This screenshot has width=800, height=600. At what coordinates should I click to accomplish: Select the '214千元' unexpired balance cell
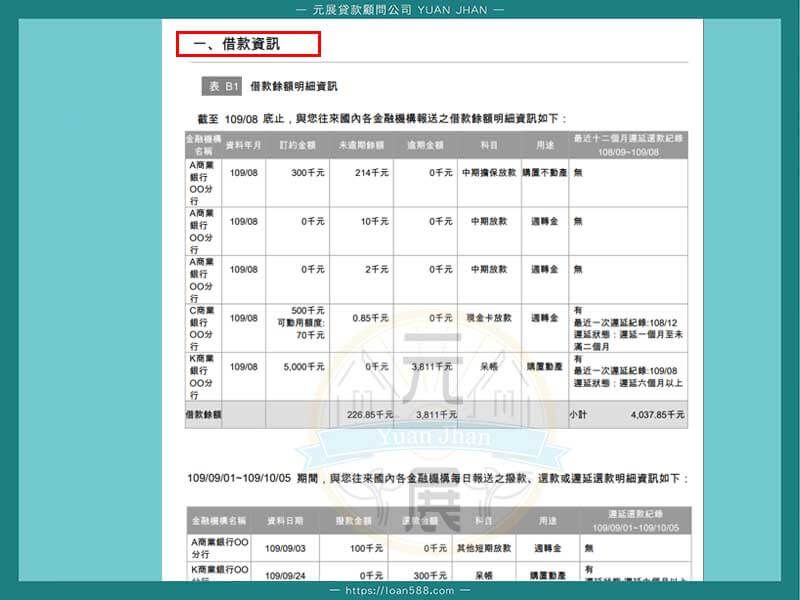(371, 173)
